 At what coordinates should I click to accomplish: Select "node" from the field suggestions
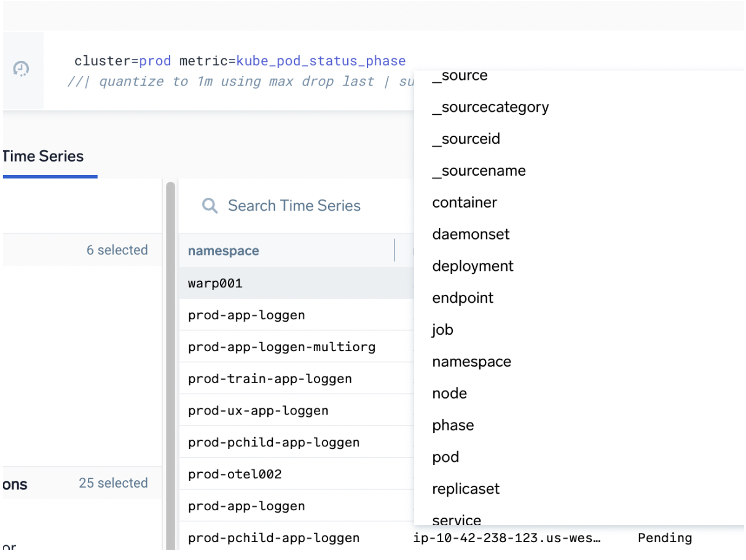tap(449, 393)
